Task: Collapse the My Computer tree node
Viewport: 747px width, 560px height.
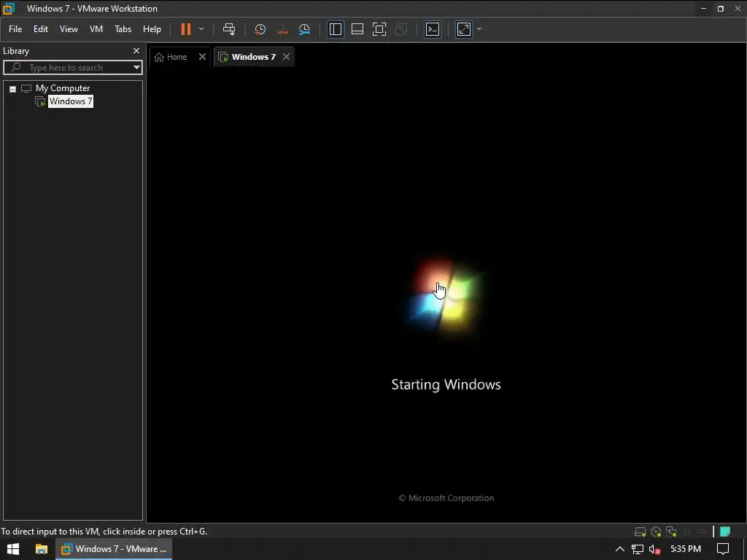Action: click(13, 89)
